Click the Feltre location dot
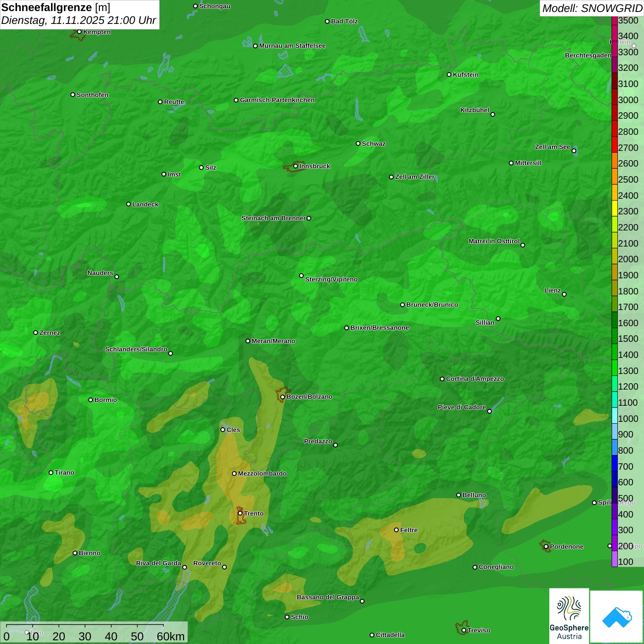Image resolution: width=644 pixels, height=644 pixels. (x=397, y=530)
